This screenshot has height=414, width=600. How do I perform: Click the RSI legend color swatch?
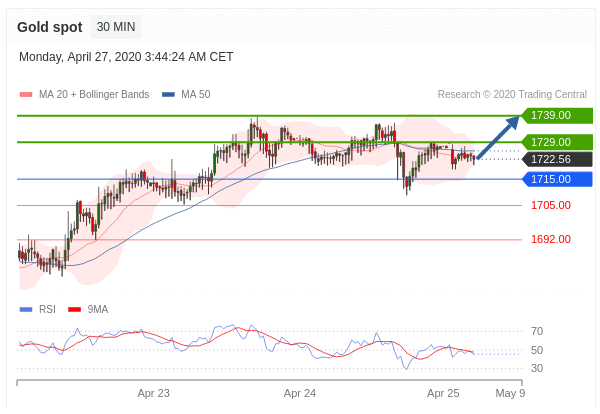pyautogui.click(x=26, y=310)
